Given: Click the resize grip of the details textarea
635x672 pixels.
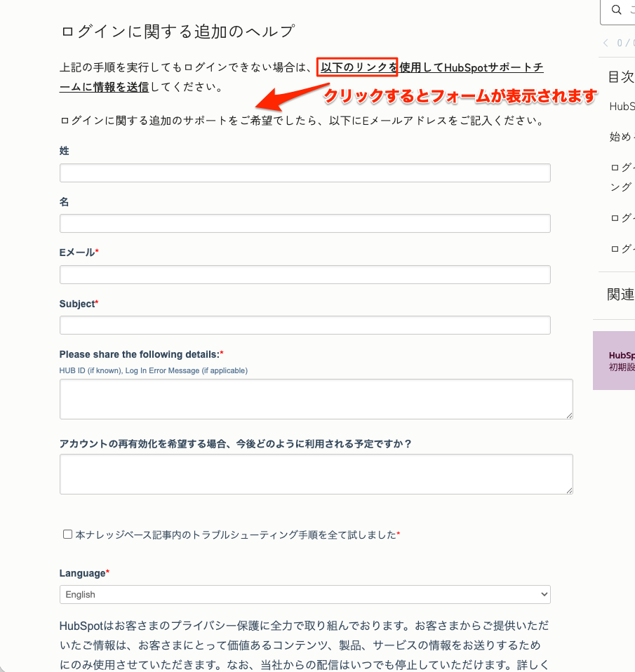Looking at the screenshot, I should [570, 417].
